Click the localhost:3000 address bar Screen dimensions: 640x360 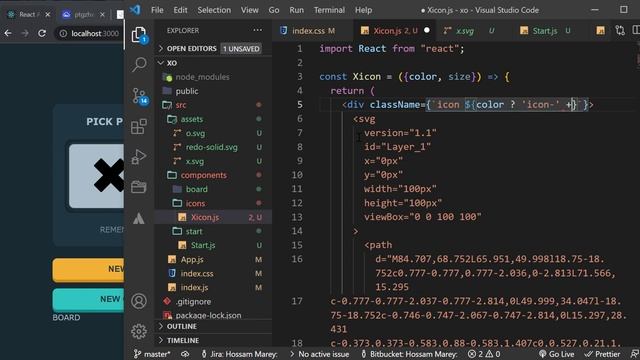(x=95, y=33)
